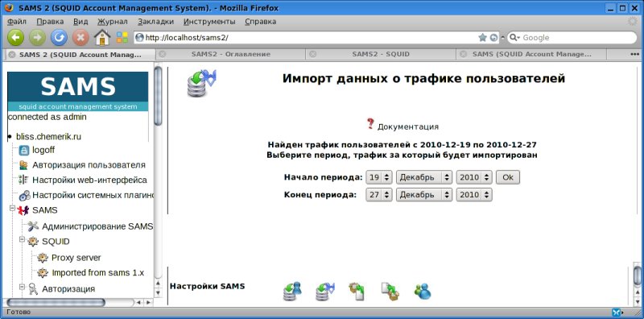Image resolution: width=644 pixels, height=319 pixels.
Task: Open the Конец периода day dropdown showing 27
Action: [x=379, y=195]
